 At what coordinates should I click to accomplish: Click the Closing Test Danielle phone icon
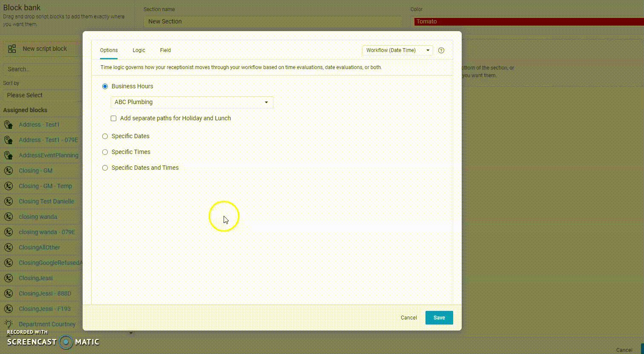tap(9, 201)
